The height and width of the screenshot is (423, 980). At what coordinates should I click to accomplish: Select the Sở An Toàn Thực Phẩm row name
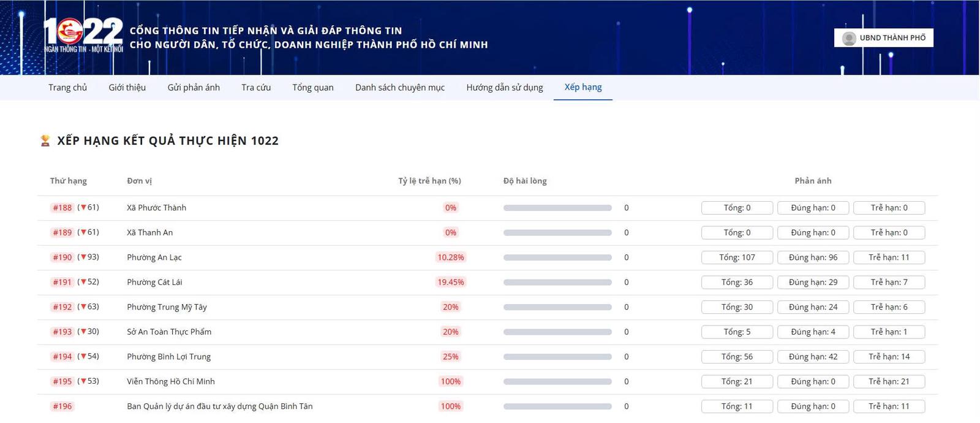coord(169,332)
